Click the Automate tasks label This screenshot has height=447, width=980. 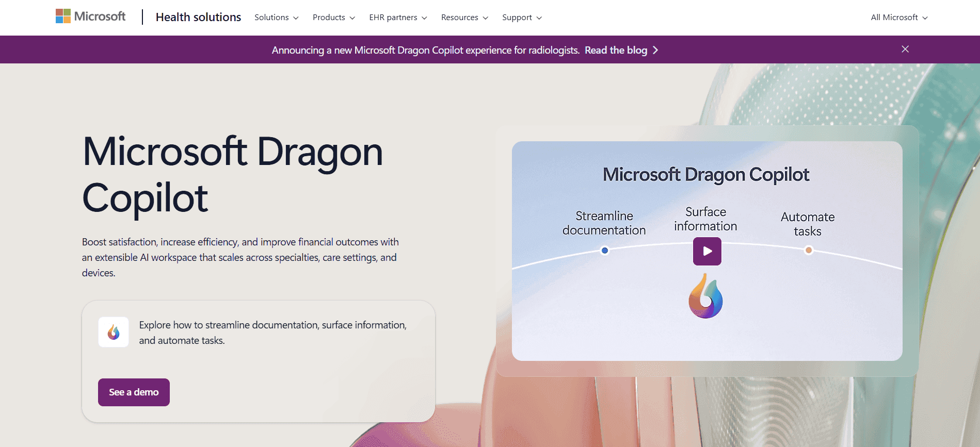pos(808,224)
